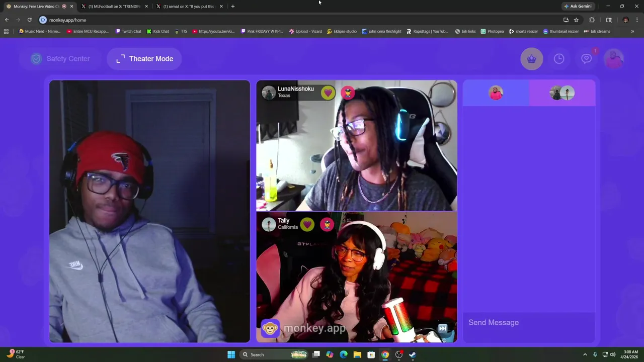Viewport: 644px width, 362px height.
Task: Open the taskbar volume control
Action: [x=612, y=354]
